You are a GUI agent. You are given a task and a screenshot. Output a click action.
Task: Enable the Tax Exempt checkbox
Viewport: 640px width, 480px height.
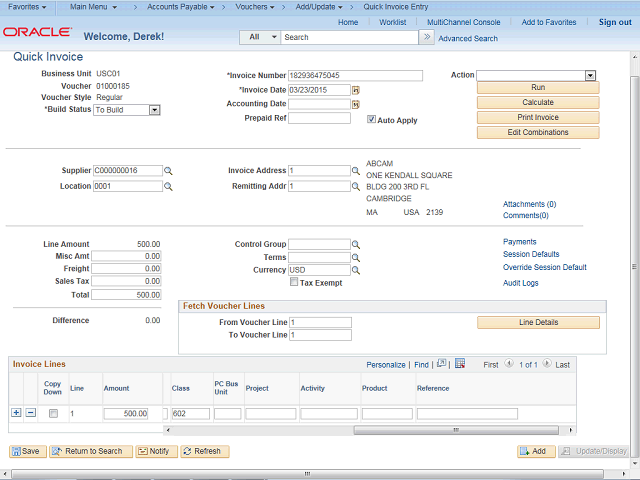click(x=294, y=283)
